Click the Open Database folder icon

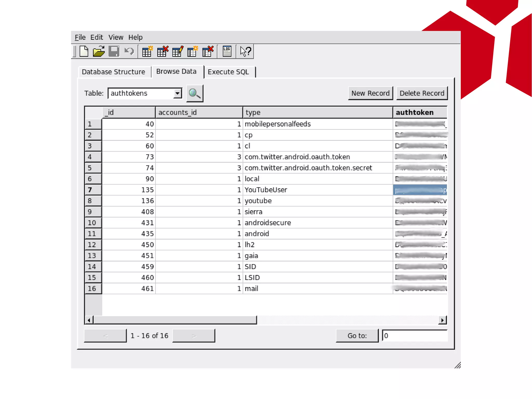point(99,51)
